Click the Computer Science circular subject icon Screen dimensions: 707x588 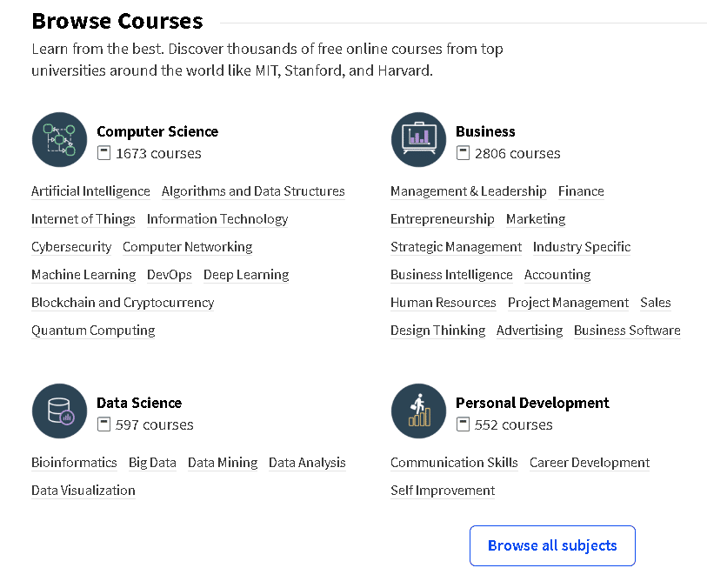(x=59, y=139)
